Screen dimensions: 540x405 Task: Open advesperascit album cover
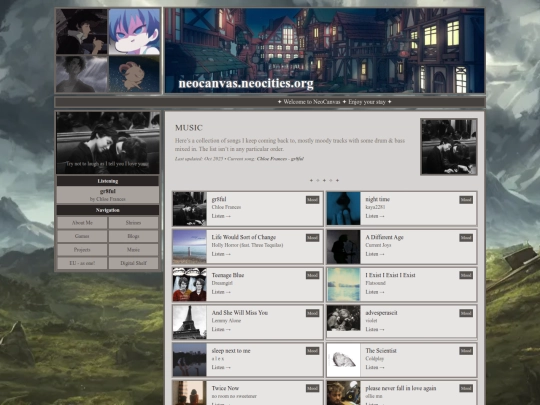click(x=343, y=318)
